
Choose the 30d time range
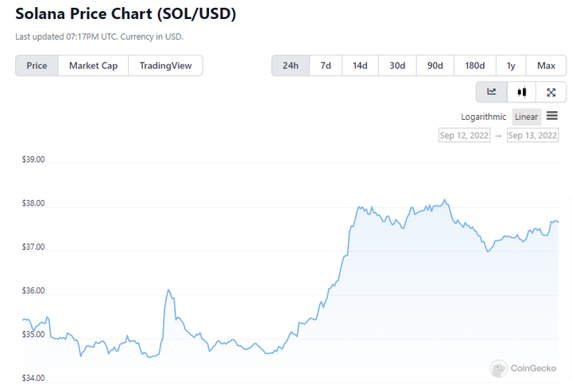(x=397, y=66)
